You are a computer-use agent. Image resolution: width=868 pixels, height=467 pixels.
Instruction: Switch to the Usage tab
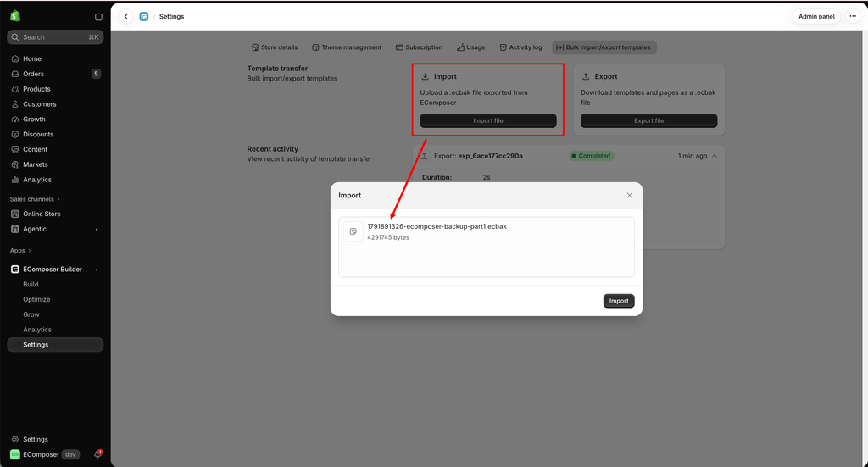[x=471, y=47]
